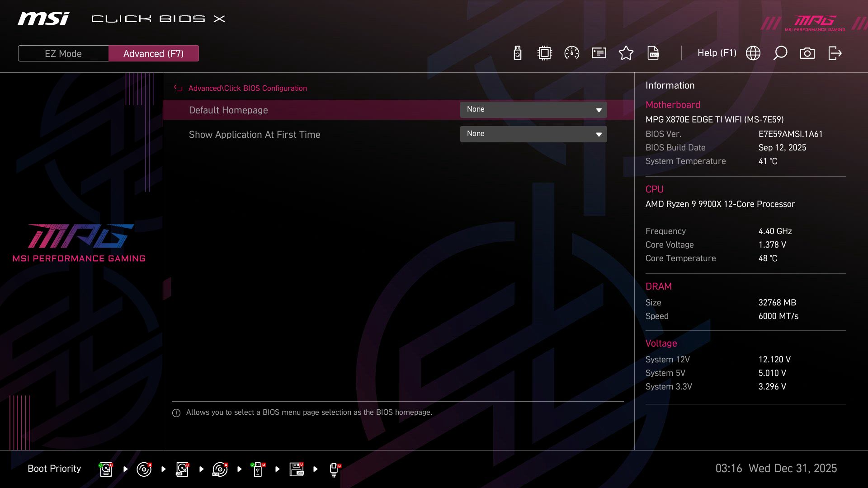Select the hard drive in Boot Priority
Image resolution: width=868 pixels, height=488 pixels.
(105, 469)
